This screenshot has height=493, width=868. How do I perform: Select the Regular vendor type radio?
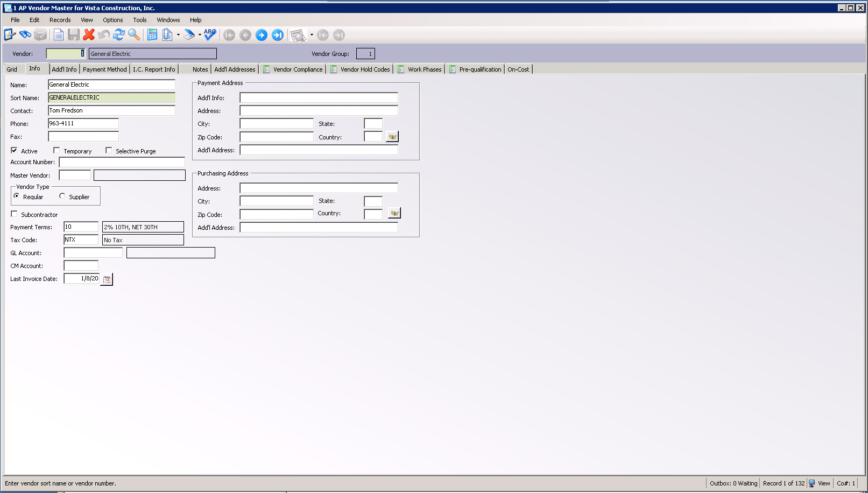coord(17,196)
